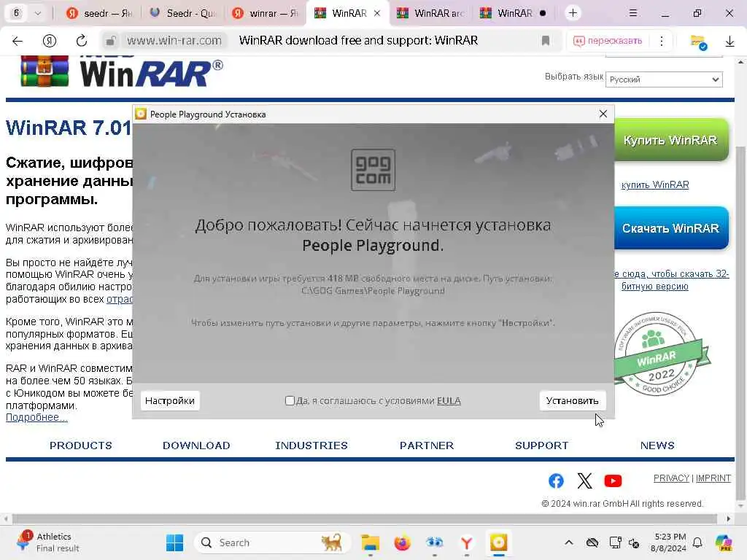This screenshot has height=560, width=747.
Task: Click the пересказать summarize button
Action: (608, 41)
